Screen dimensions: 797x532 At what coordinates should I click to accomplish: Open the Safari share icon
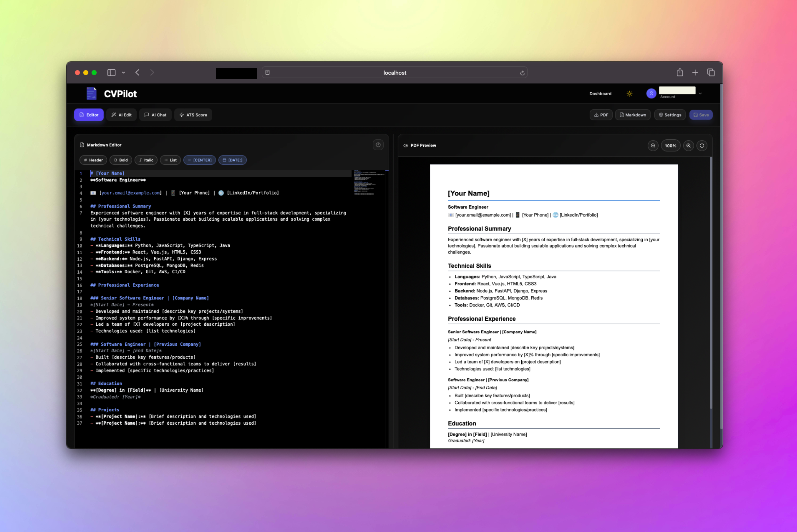[x=680, y=72]
